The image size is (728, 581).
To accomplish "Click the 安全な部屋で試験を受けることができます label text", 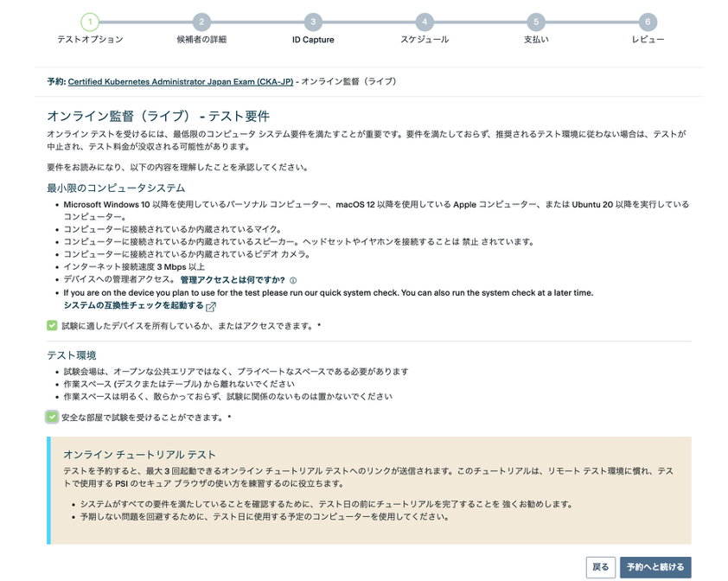I will [x=144, y=418].
